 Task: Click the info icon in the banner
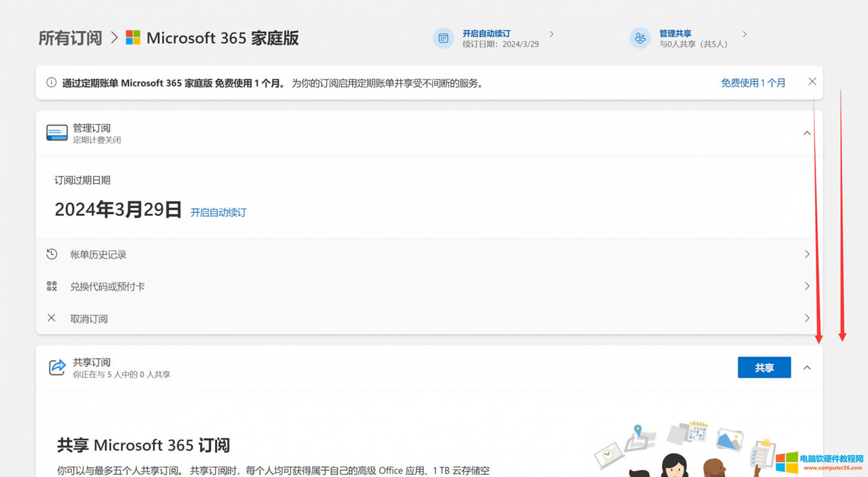pos(51,82)
